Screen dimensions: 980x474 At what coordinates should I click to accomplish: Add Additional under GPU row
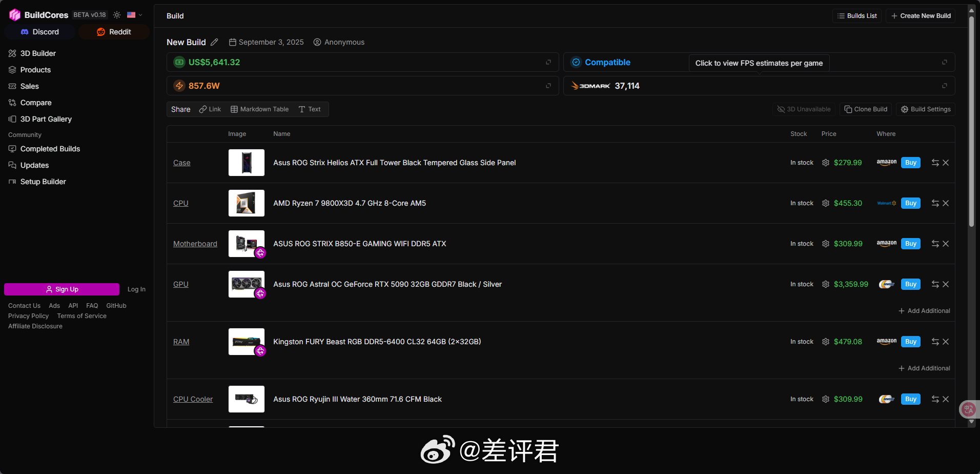coord(924,311)
